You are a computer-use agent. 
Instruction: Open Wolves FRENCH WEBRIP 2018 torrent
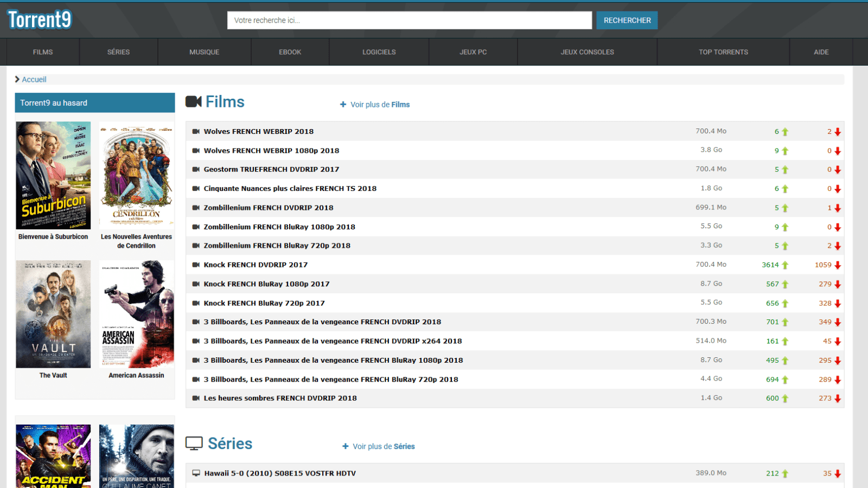tap(259, 131)
